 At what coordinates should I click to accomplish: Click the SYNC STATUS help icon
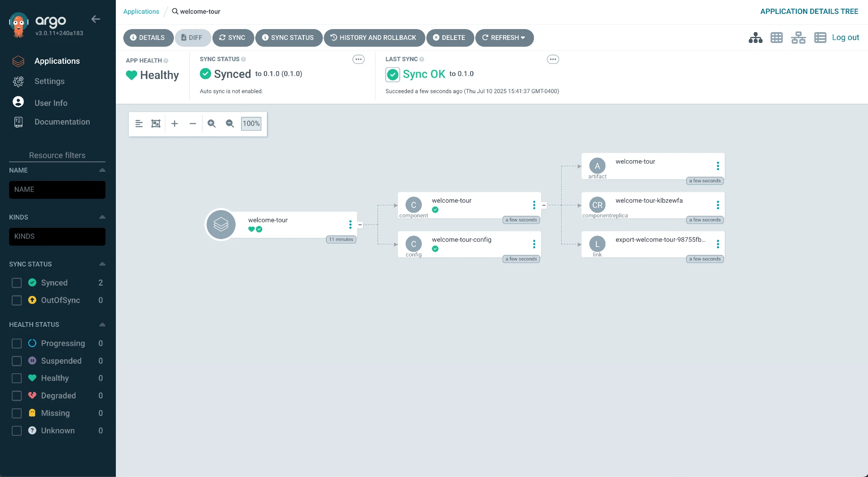tap(243, 59)
